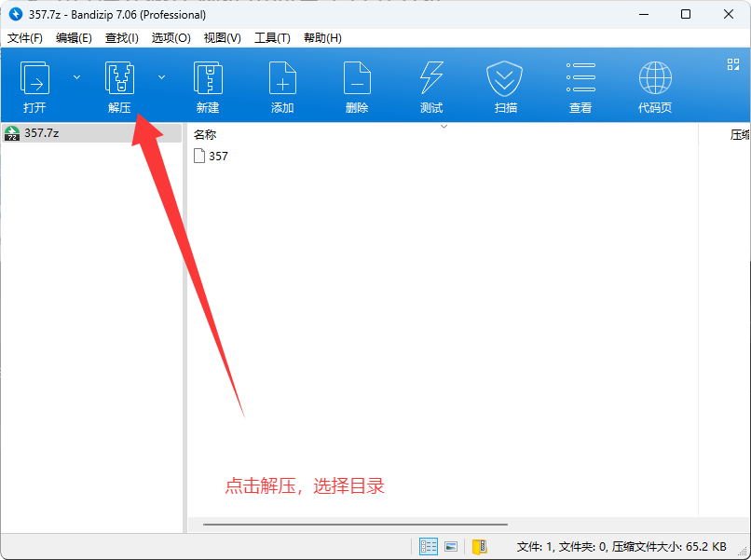Open the folder icon in the status bar
Screen dimensions: 751x560
pos(479,546)
